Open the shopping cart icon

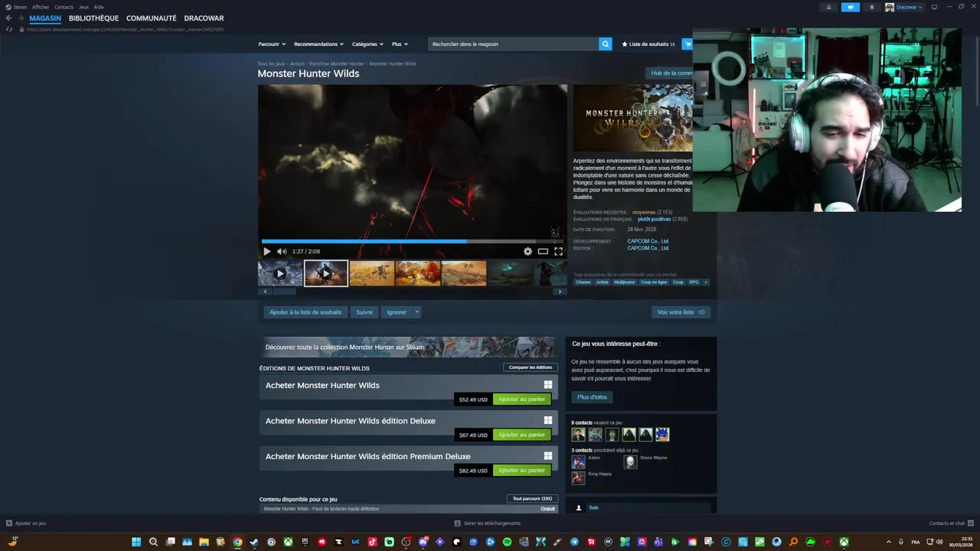(688, 44)
